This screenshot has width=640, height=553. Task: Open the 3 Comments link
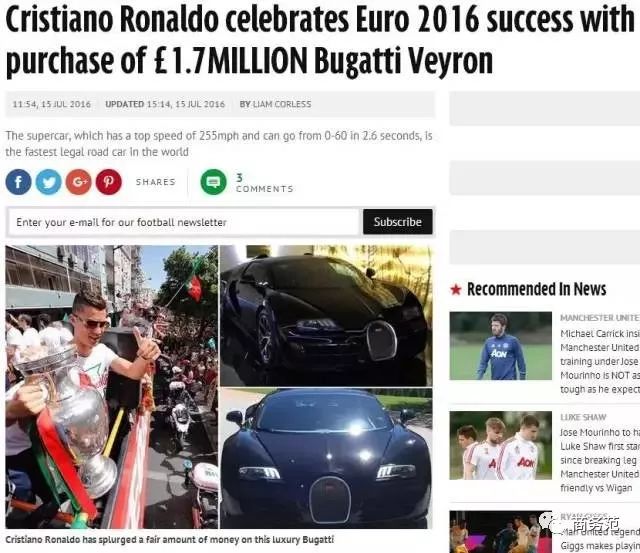click(264, 183)
